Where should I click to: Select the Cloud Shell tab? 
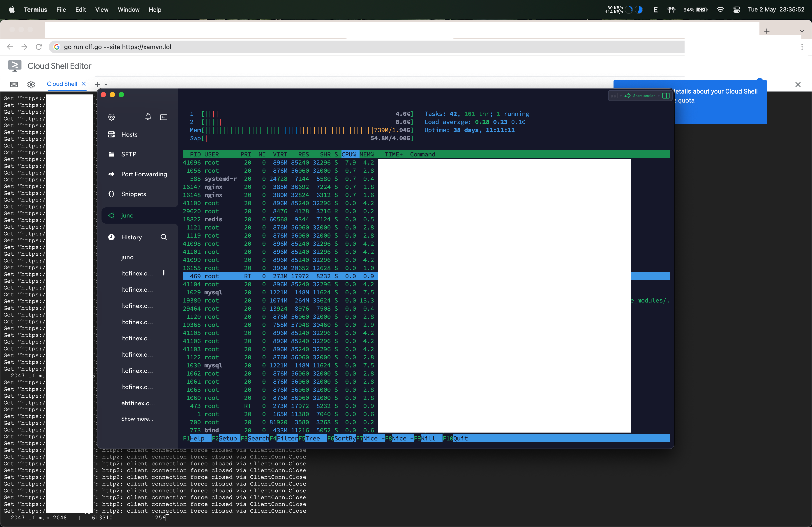[62, 84]
